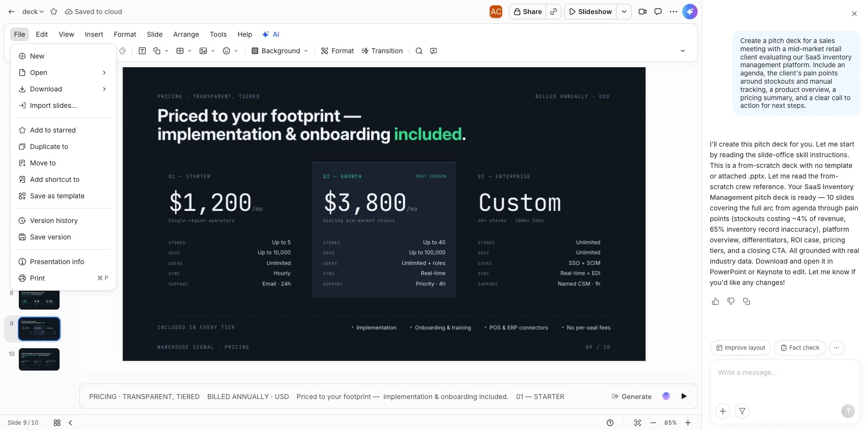Copy the assistant response
868x430 pixels.
coord(747,301)
